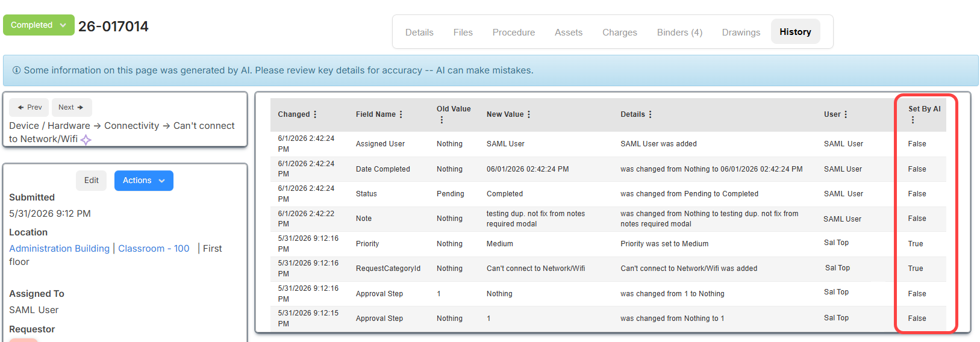Click the SAML User name under Assigned To

pos(34,310)
